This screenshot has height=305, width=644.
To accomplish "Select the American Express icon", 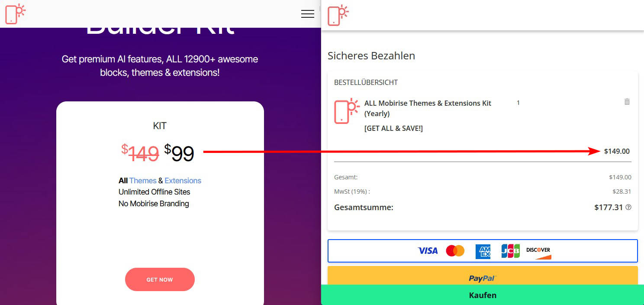I will pyautogui.click(x=483, y=251).
